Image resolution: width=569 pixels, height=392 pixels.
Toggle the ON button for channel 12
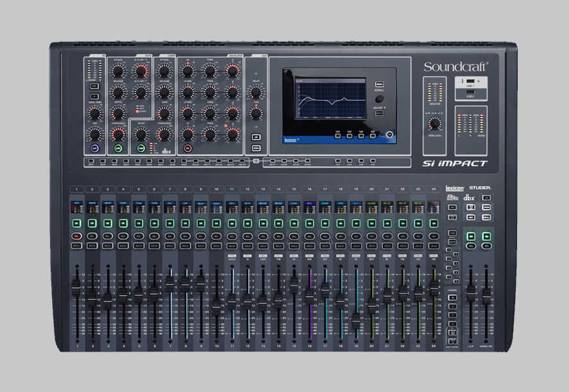point(248,223)
